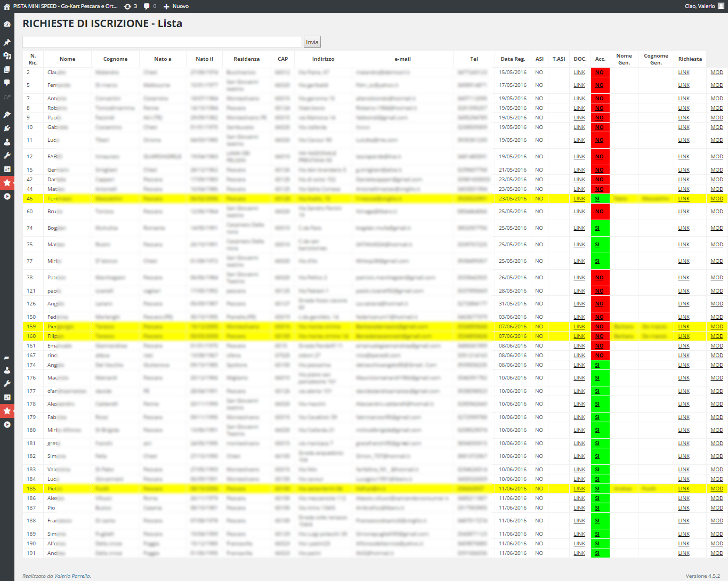Toggle green SI acceptance for request 46
The image size is (728, 581).
click(x=597, y=199)
